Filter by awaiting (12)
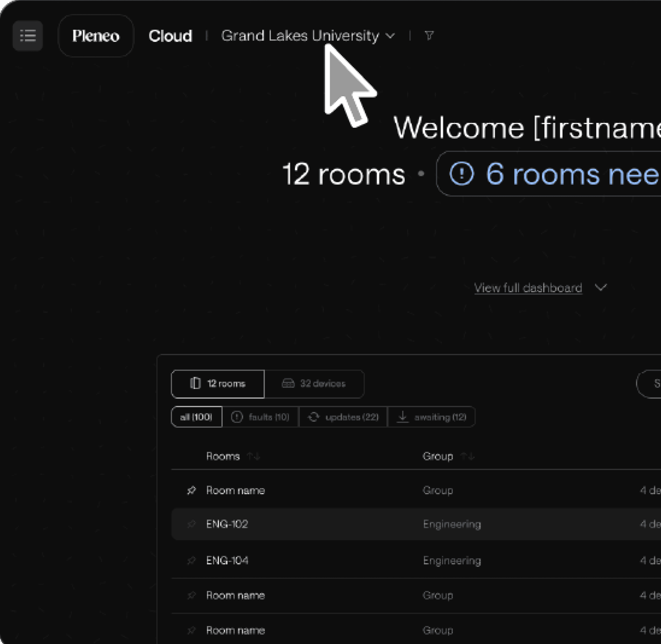This screenshot has height=644, width=661. pyautogui.click(x=431, y=417)
